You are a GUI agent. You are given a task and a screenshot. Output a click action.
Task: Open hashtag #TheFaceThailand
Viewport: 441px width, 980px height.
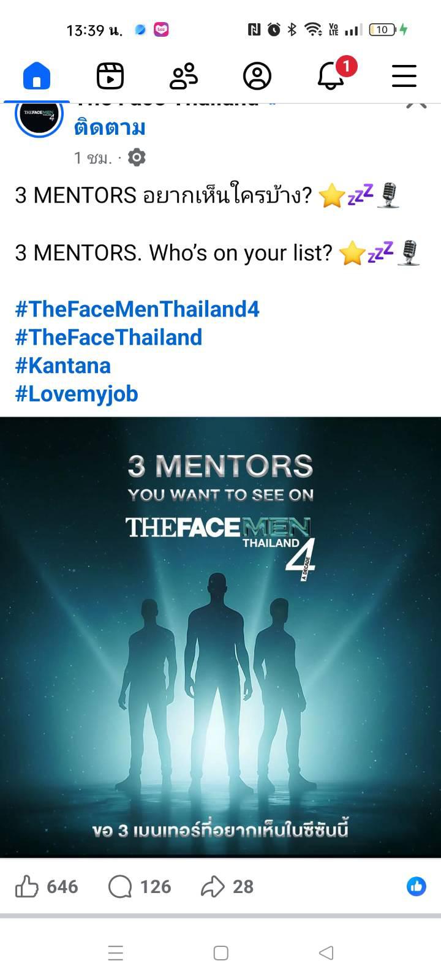point(108,337)
